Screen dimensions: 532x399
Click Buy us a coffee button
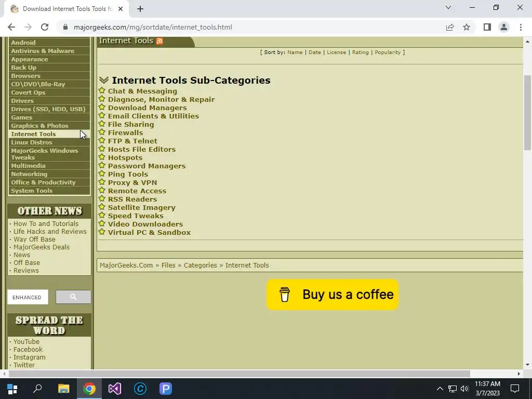[332, 295]
